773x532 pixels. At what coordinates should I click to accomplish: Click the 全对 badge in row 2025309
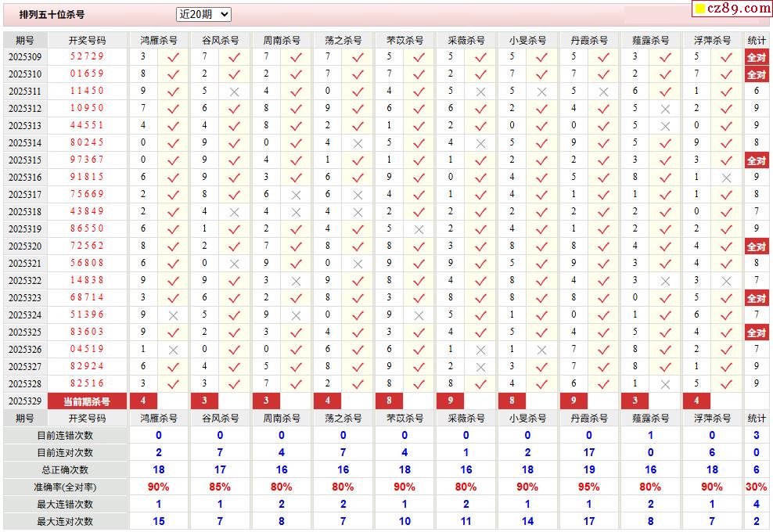[756, 57]
